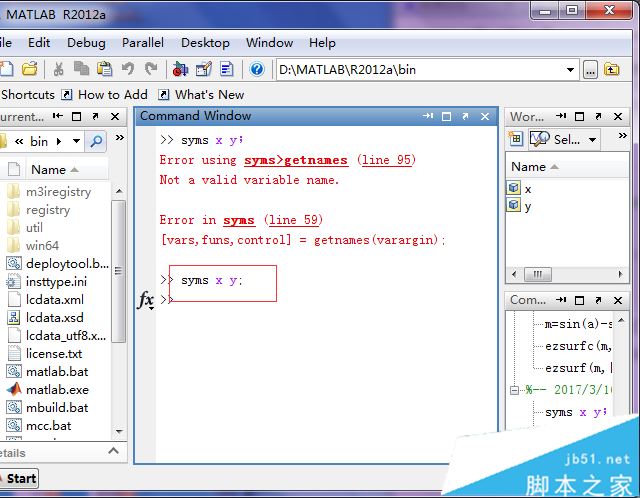Expand the bin folder breadcrumb arrow
This screenshot has height=498, width=640.
click(59, 142)
